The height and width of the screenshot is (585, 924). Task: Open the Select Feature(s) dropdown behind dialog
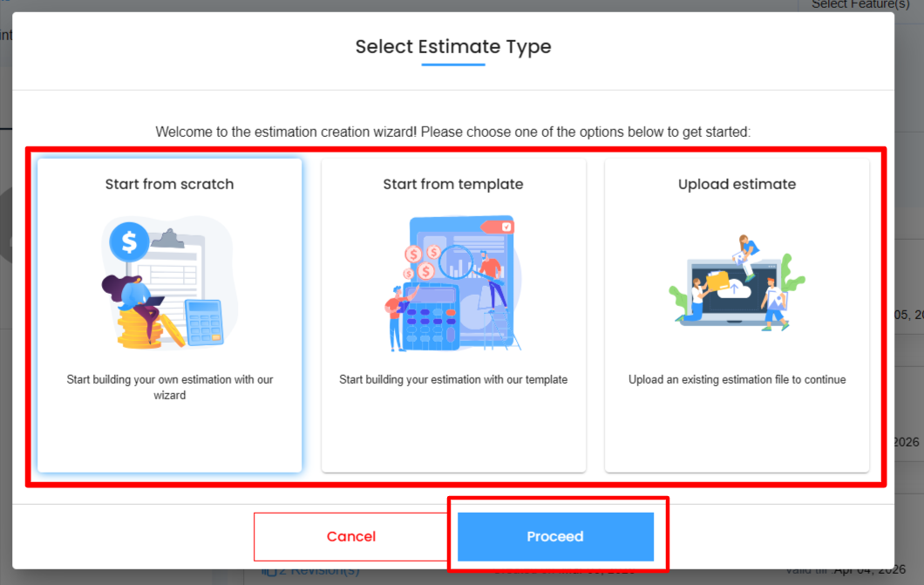click(x=854, y=5)
